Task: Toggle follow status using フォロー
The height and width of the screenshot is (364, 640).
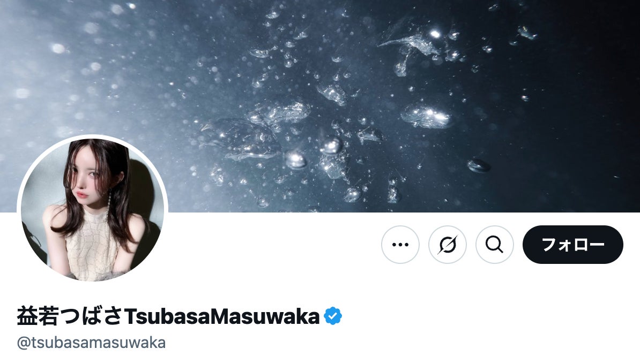Action: coord(572,245)
